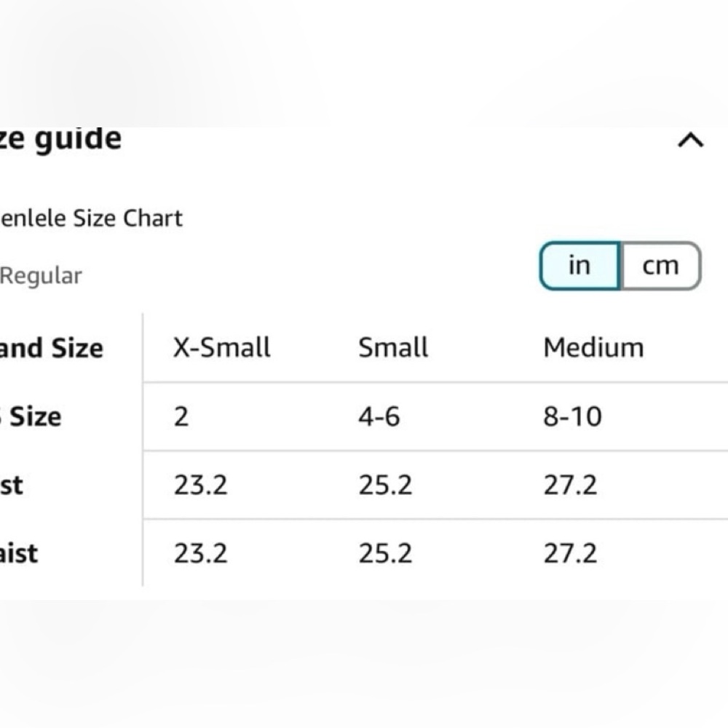This screenshot has height=728, width=728.
Task: Select US size 8-10 cell
Action: [572, 416]
